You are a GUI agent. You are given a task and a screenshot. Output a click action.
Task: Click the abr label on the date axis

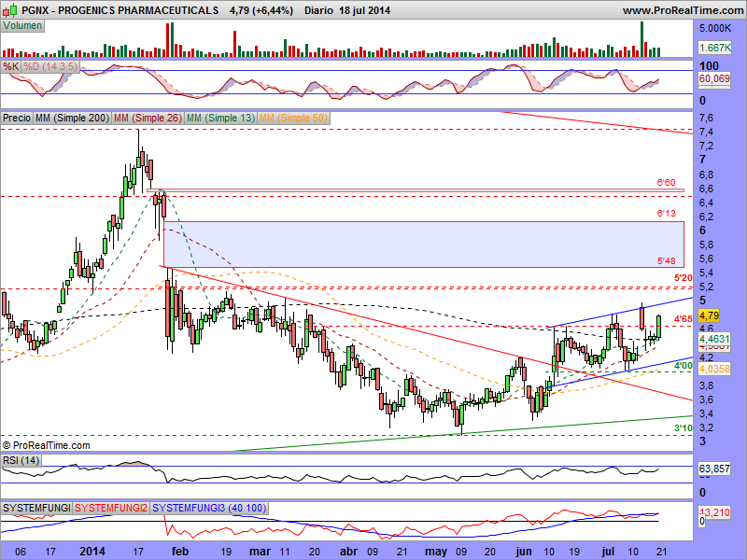348,552
